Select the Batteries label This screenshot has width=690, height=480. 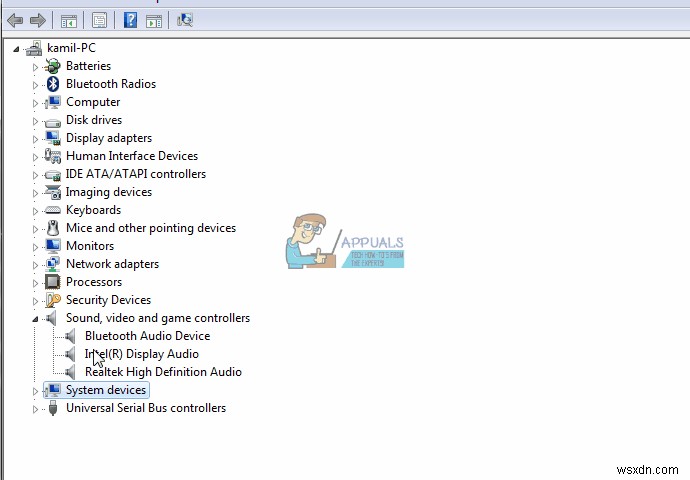pyautogui.click(x=88, y=66)
